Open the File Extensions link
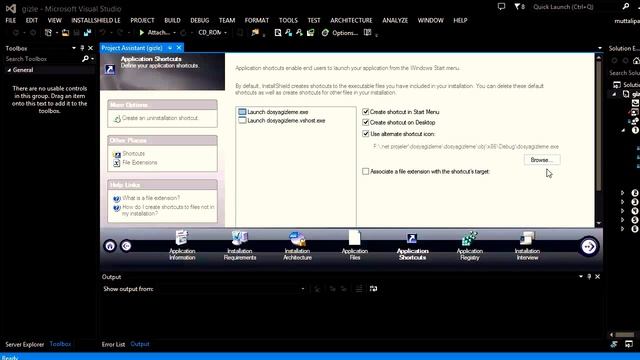The height and width of the screenshot is (360, 640). 140,162
